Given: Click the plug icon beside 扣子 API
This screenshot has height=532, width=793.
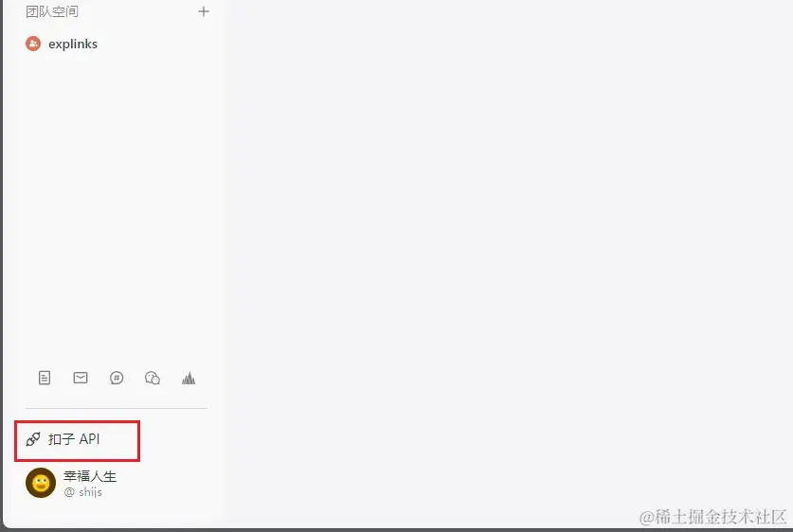Looking at the screenshot, I should coord(33,439).
